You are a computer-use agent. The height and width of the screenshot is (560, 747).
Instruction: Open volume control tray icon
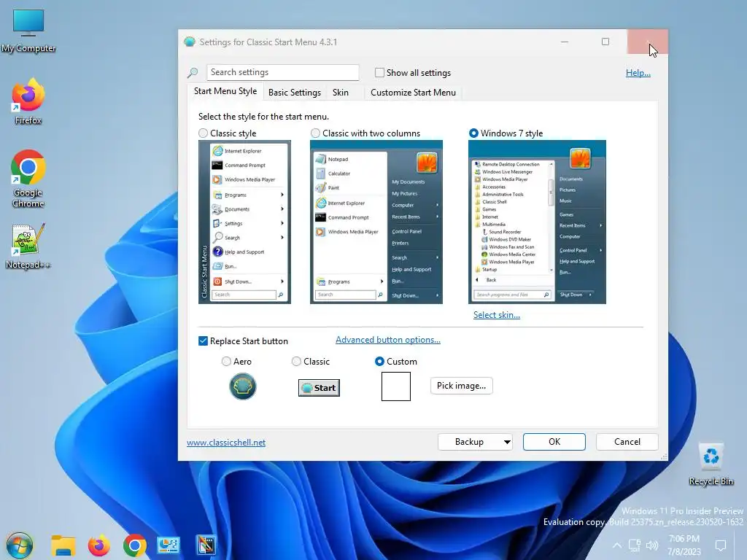click(x=651, y=545)
